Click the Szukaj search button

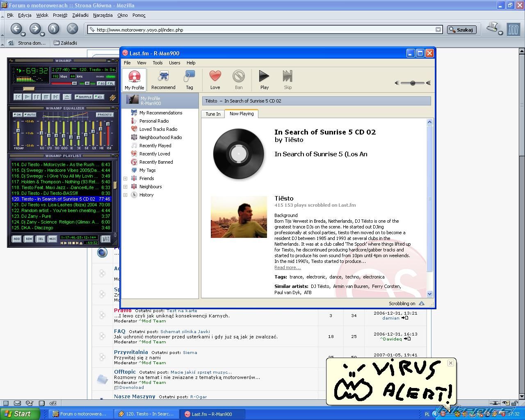[x=461, y=30]
